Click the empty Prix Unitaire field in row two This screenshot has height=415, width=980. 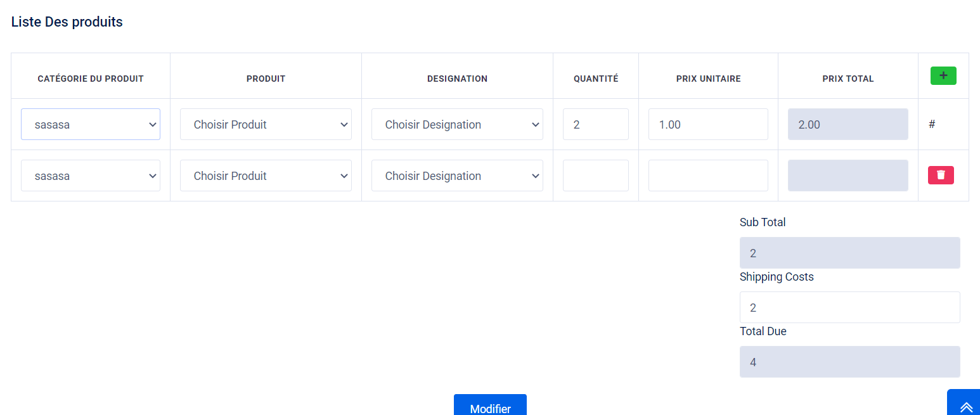click(x=708, y=176)
